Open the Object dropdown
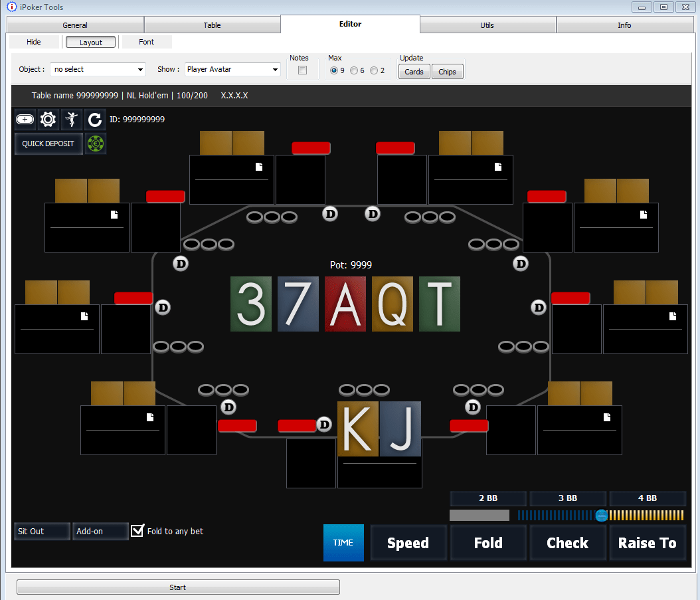 click(98, 69)
